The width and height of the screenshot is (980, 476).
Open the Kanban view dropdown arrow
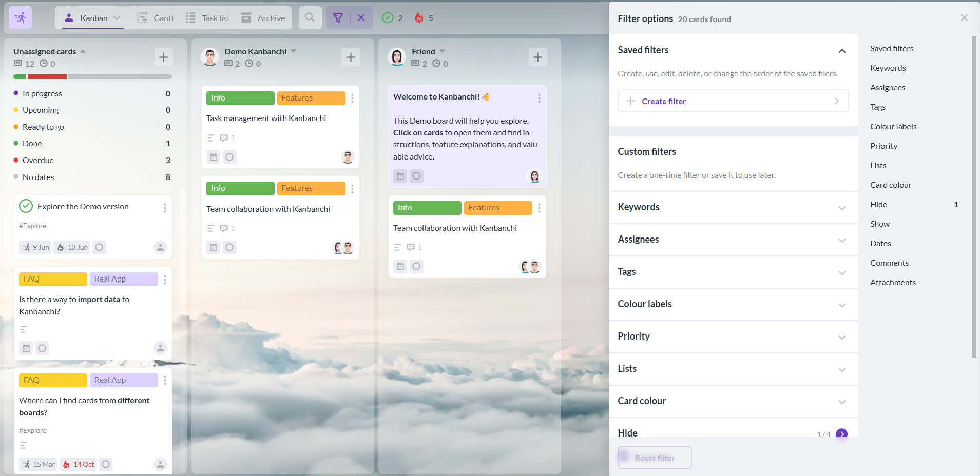tap(117, 18)
